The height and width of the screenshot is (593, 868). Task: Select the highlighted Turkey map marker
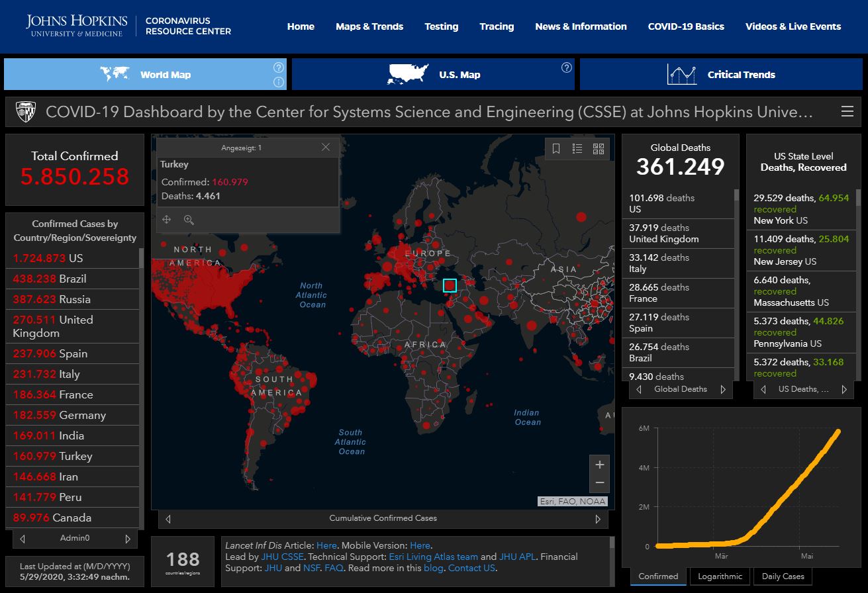(450, 285)
